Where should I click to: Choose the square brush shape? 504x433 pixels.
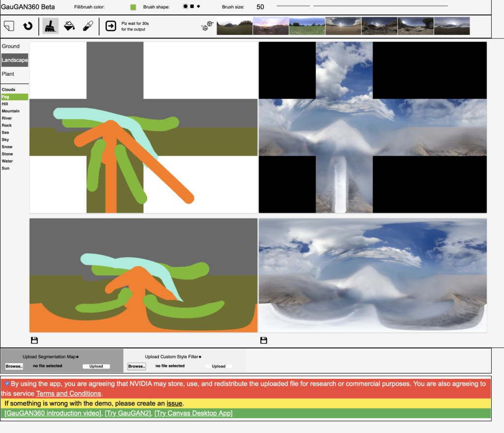(x=192, y=6)
